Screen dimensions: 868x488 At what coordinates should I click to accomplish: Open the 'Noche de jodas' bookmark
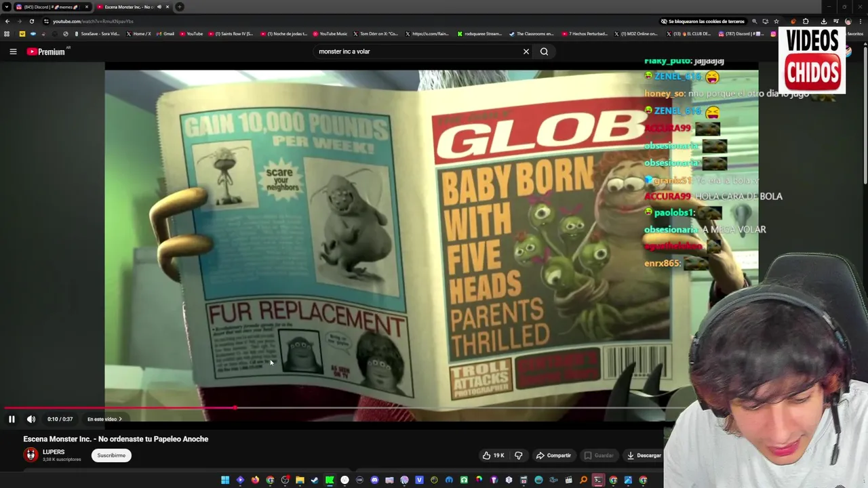coord(283,34)
